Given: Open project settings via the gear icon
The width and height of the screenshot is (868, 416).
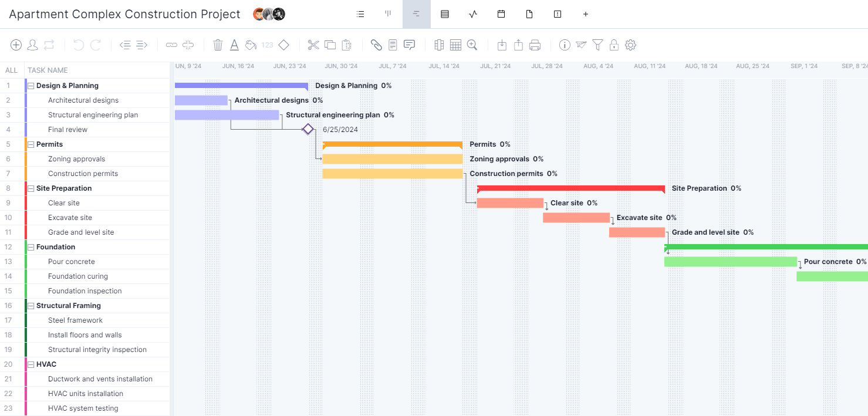Looking at the screenshot, I should (x=630, y=45).
